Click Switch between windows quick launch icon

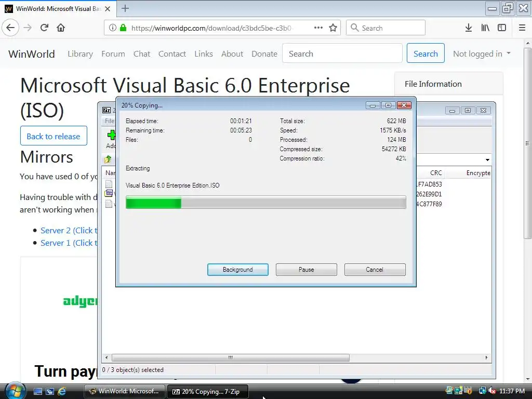49,392
